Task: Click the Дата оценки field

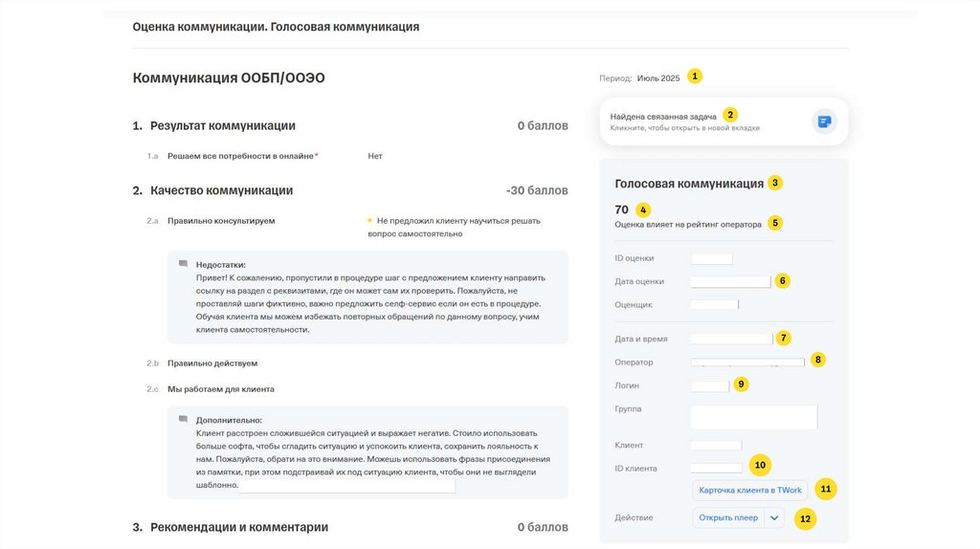Action: pos(730,282)
